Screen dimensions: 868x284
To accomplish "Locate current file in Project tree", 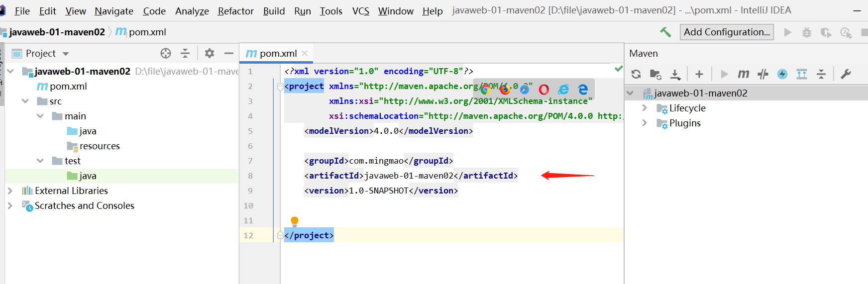I will click(166, 53).
